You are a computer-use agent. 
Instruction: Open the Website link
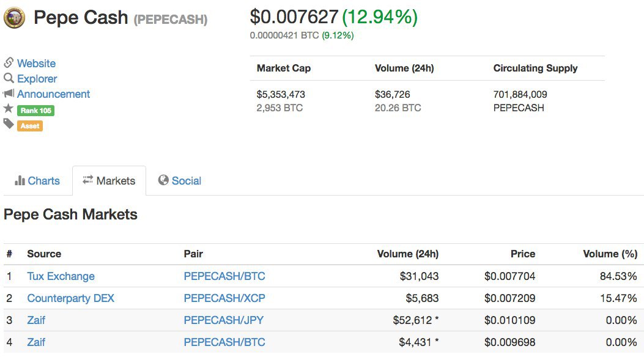pyautogui.click(x=36, y=63)
